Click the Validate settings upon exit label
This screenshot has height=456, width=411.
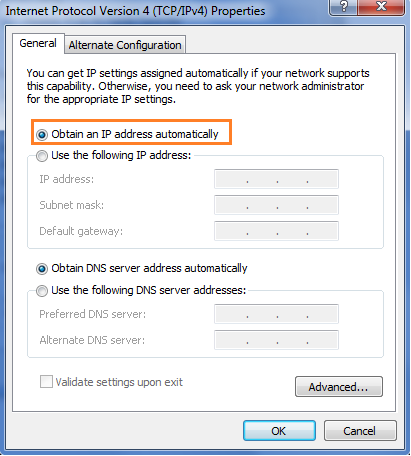tap(119, 382)
